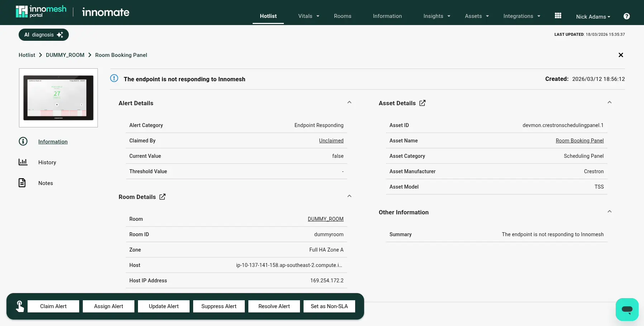Go to the Rooms tab
Viewport: 644px width, 326px height.
pyautogui.click(x=343, y=16)
